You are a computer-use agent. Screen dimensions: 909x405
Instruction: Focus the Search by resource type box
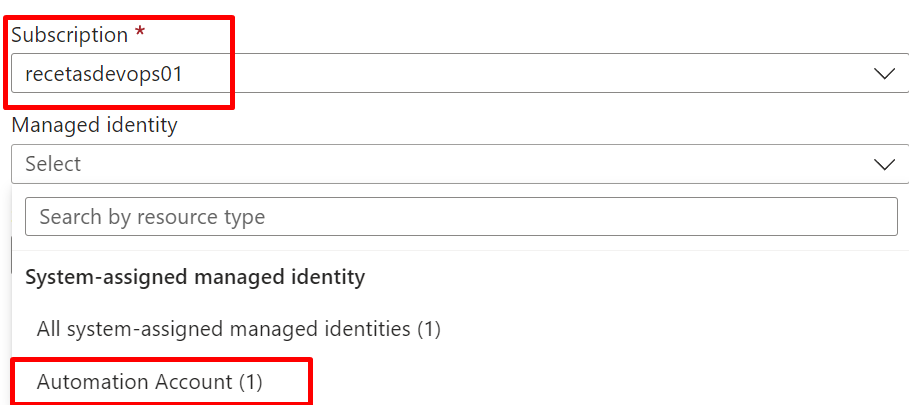[x=461, y=217]
